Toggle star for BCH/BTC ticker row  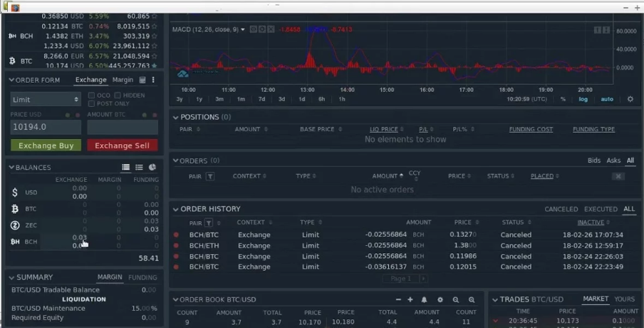155,26
